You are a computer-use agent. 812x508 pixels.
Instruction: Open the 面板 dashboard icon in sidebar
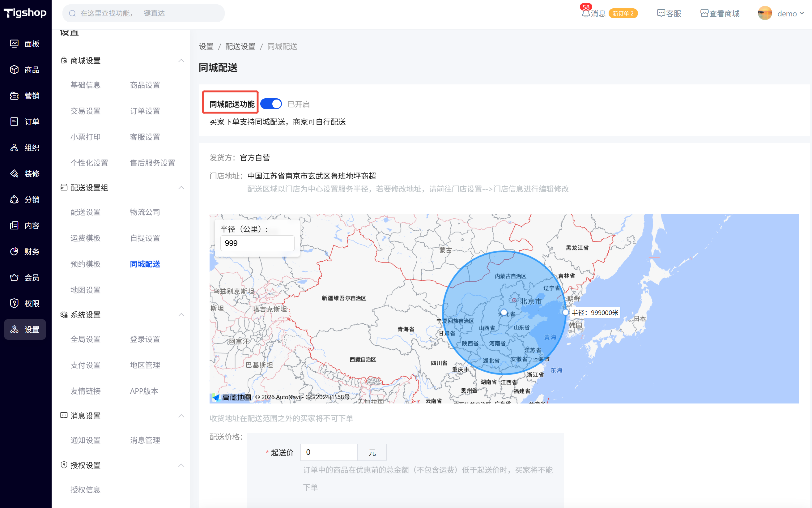coord(14,44)
